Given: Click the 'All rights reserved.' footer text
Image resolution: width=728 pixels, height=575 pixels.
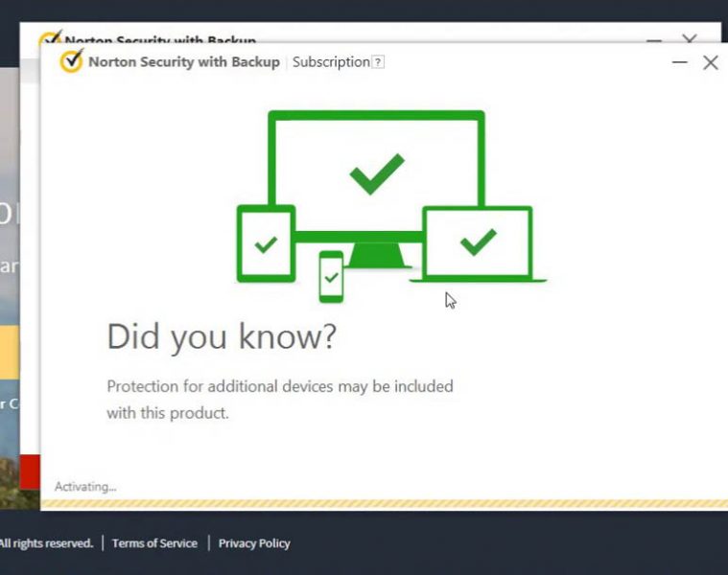Looking at the screenshot, I should click(46, 543).
